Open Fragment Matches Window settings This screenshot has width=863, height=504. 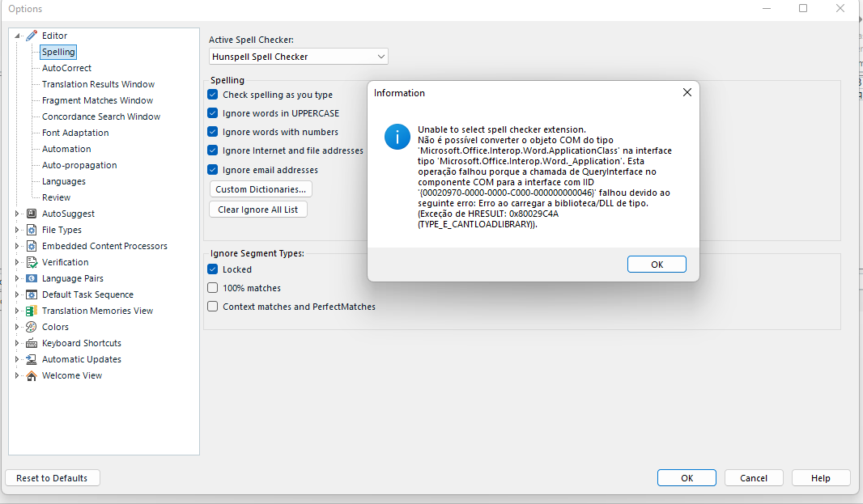[97, 100]
